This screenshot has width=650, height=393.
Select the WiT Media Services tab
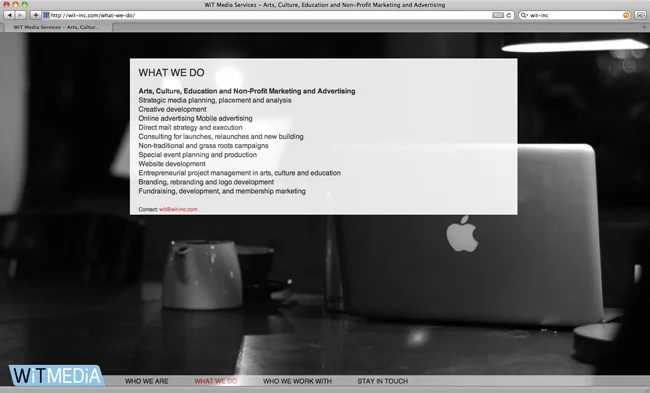coord(57,27)
